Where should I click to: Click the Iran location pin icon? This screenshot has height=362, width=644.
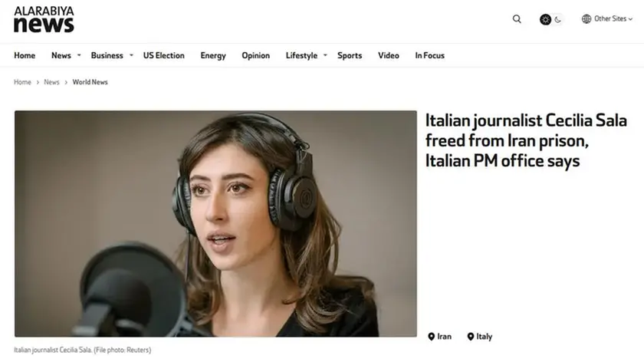click(x=431, y=337)
